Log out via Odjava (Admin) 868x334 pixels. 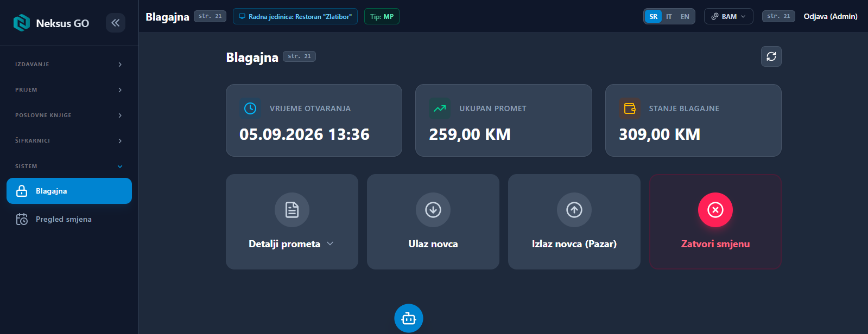831,17
